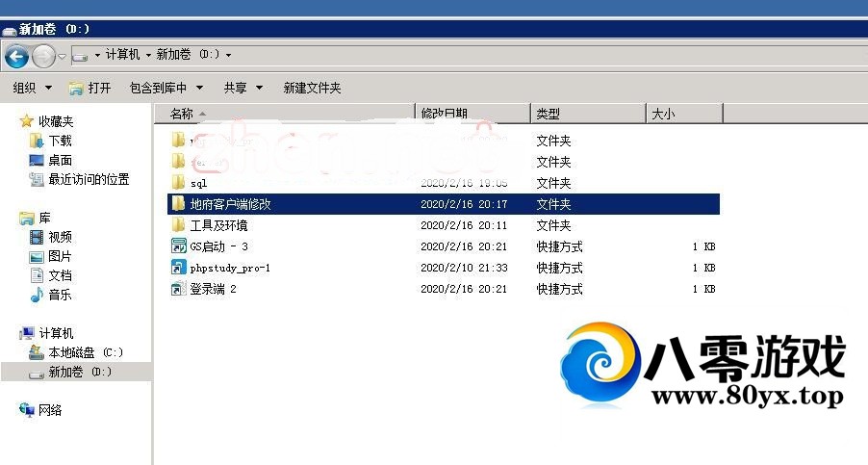Click the 库 libraries icon
The height and width of the screenshot is (465, 868).
(27, 219)
